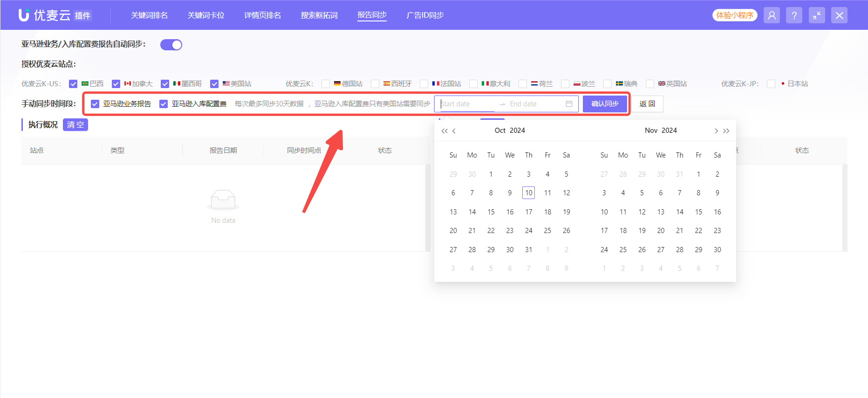Image resolution: width=868 pixels, height=398 pixels.
Task: Open the user account icon
Action: tap(772, 15)
